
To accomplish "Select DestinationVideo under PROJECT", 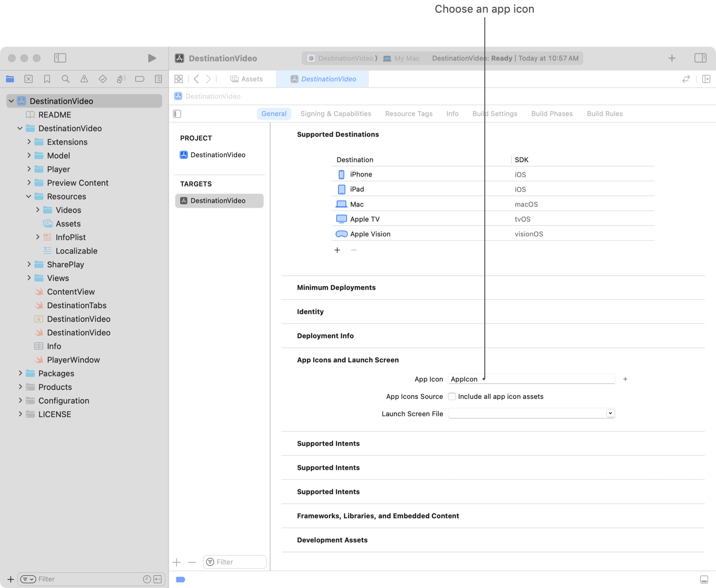I will (218, 155).
